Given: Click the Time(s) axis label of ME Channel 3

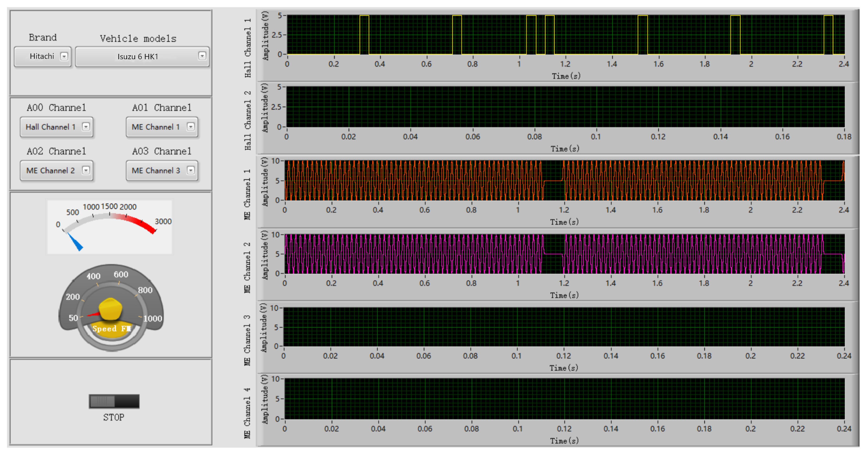Looking at the screenshot, I should click(564, 368).
